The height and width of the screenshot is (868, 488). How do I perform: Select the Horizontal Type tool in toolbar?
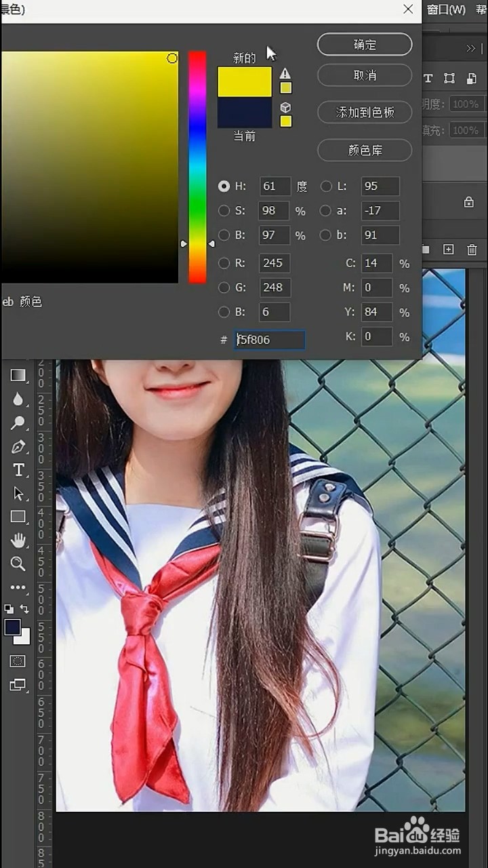pyautogui.click(x=18, y=470)
